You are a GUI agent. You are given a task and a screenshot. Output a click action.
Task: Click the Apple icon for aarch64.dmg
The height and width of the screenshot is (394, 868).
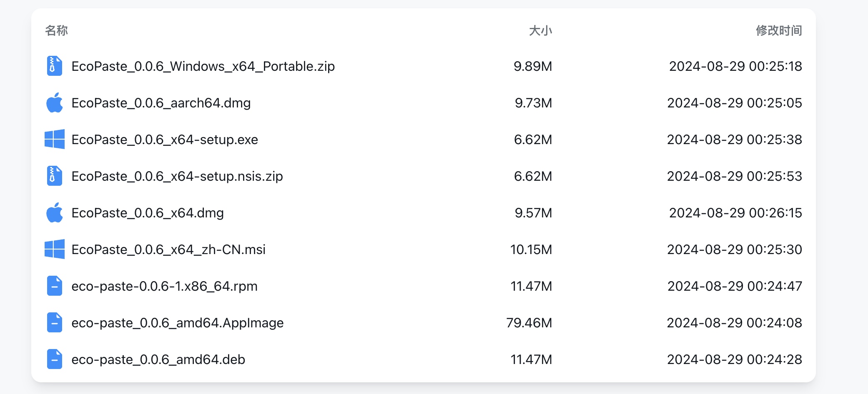54,103
